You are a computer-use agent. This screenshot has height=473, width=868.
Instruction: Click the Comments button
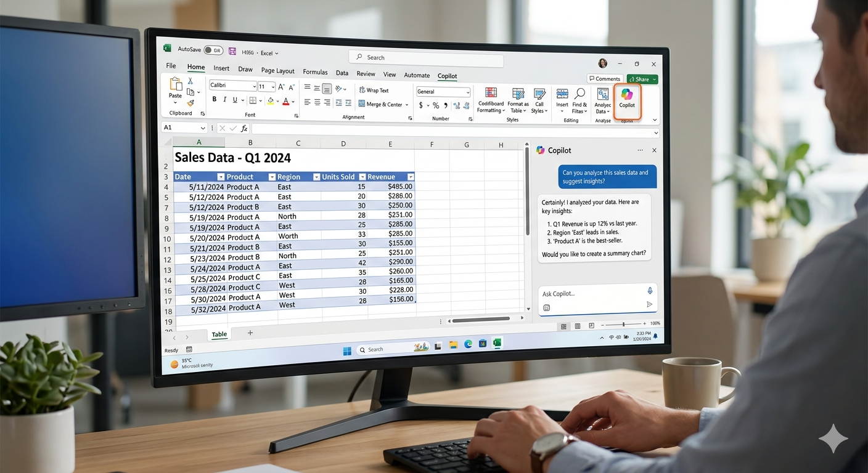point(604,79)
